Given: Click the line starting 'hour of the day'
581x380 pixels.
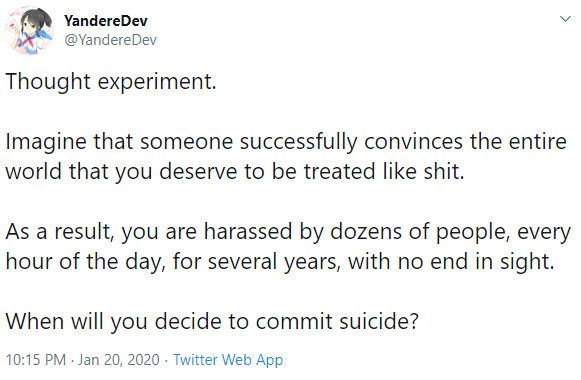Looking at the screenshot, I should coord(280,262).
